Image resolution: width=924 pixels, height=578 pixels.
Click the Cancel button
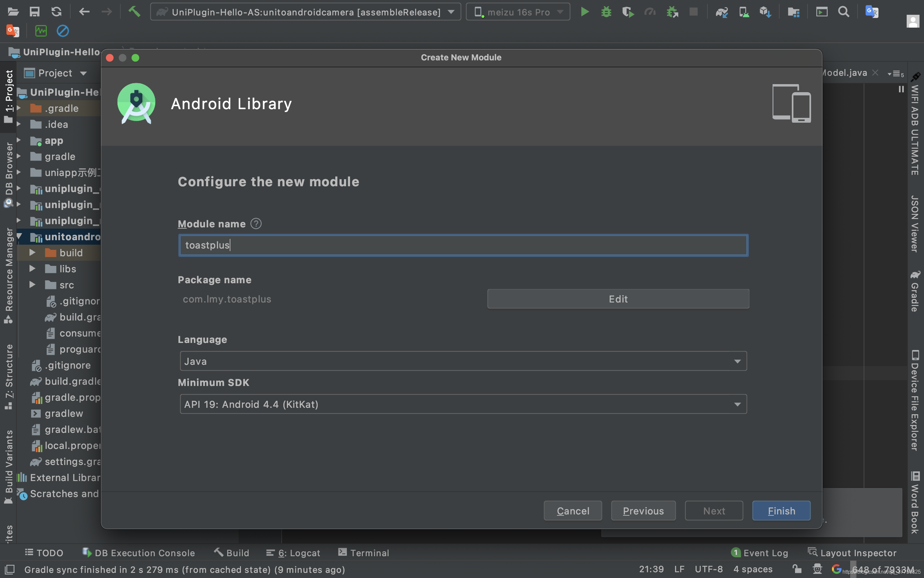click(x=573, y=511)
